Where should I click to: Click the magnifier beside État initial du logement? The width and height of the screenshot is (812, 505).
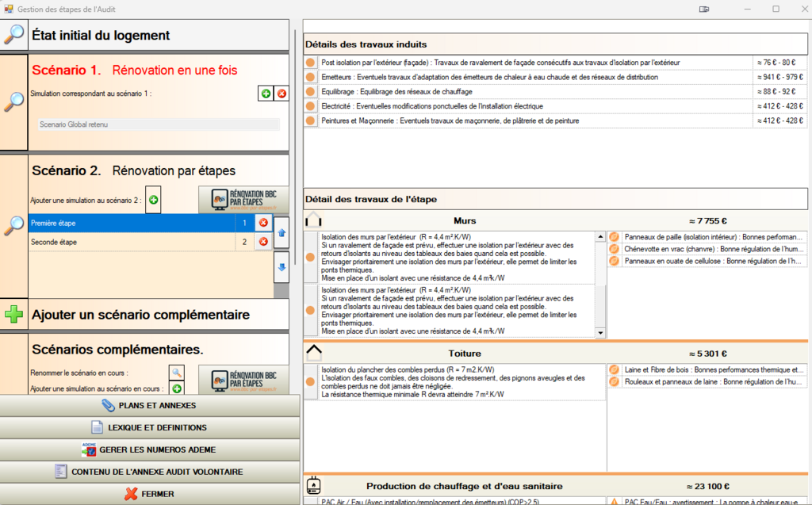(13, 35)
